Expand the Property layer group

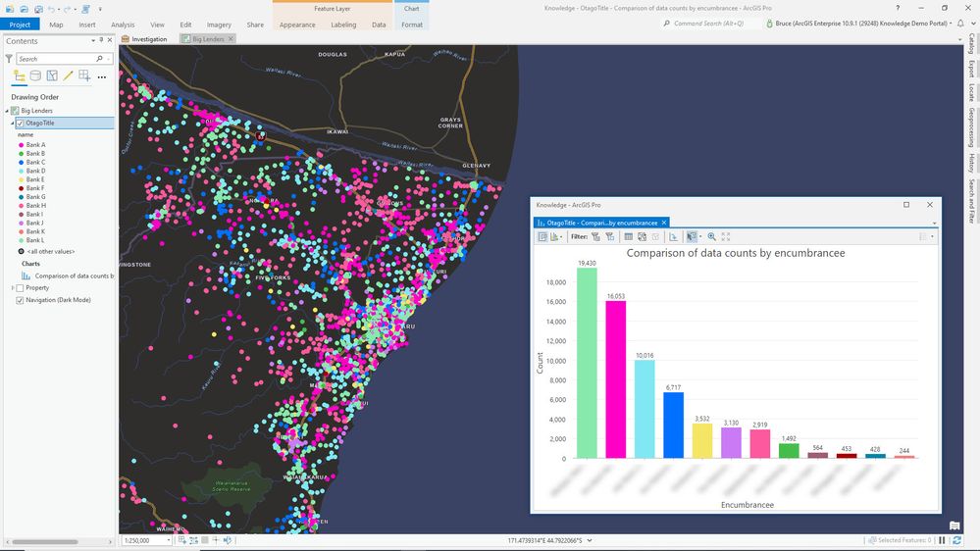tap(12, 288)
